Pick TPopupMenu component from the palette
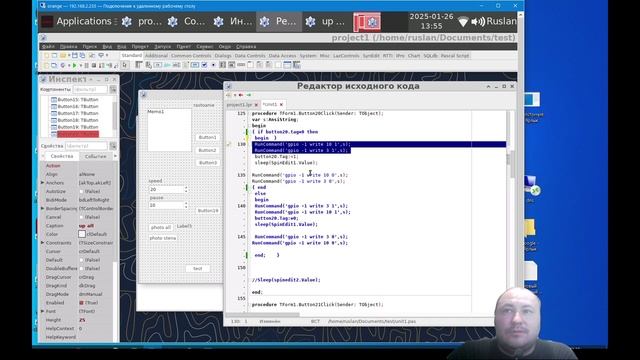 149,65
